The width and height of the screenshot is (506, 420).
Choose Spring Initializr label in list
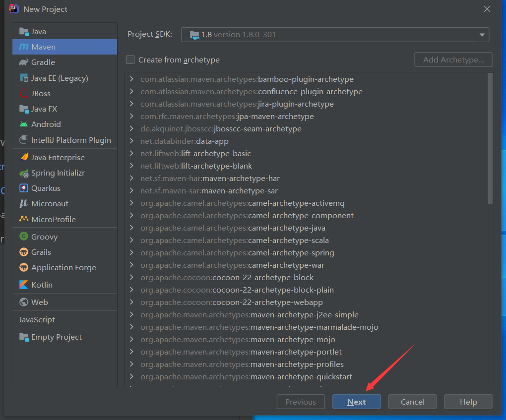(x=58, y=173)
